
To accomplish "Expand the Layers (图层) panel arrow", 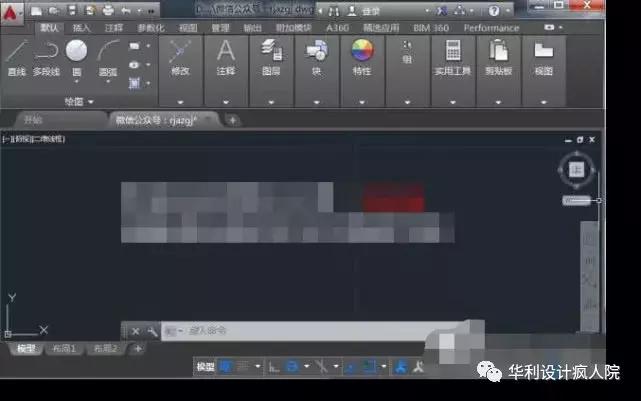I will (271, 102).
